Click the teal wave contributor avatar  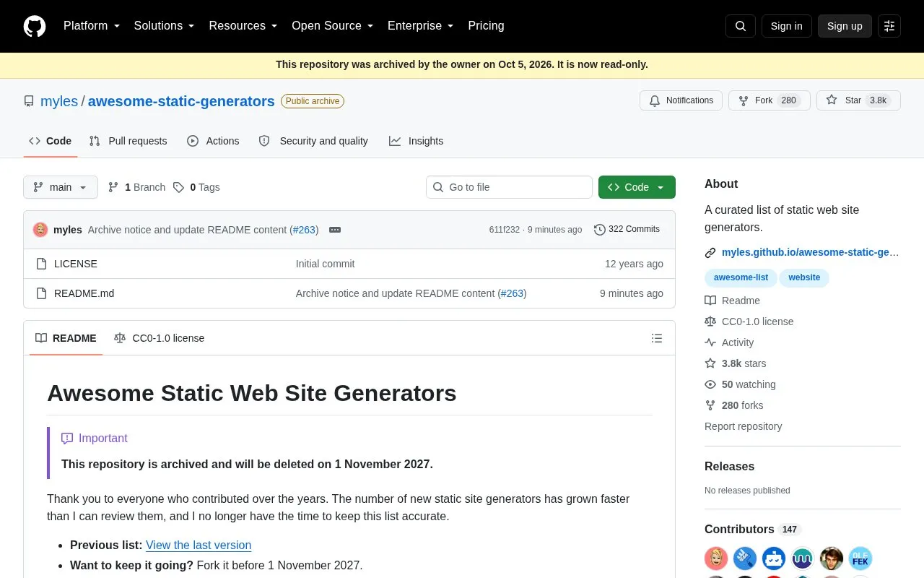pyautogui.click(x=803, y=558)
